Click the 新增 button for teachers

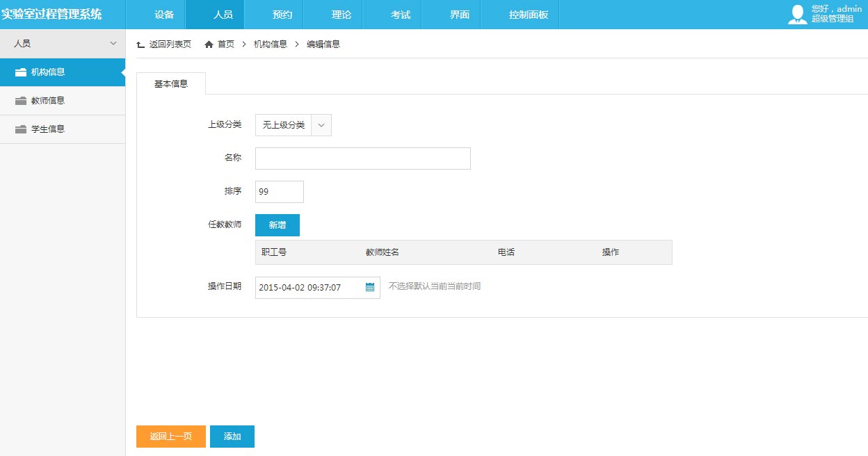[278, 225]
